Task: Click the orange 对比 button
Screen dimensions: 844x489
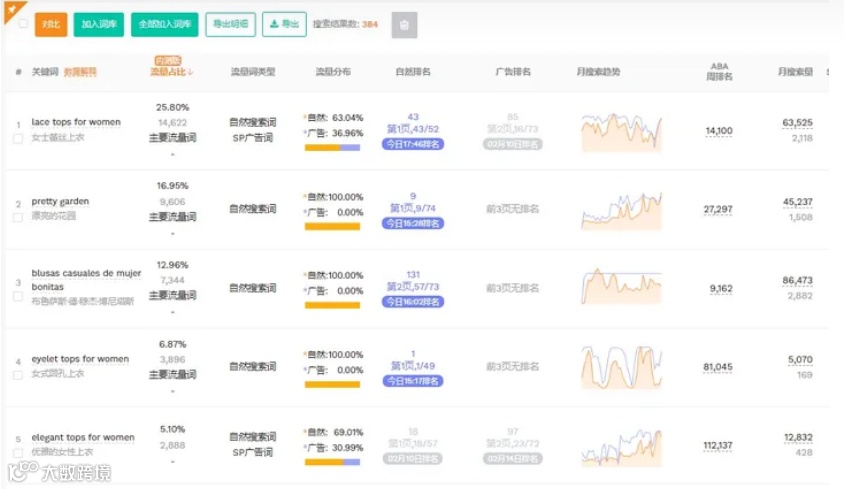Action: tap(51, 24)
